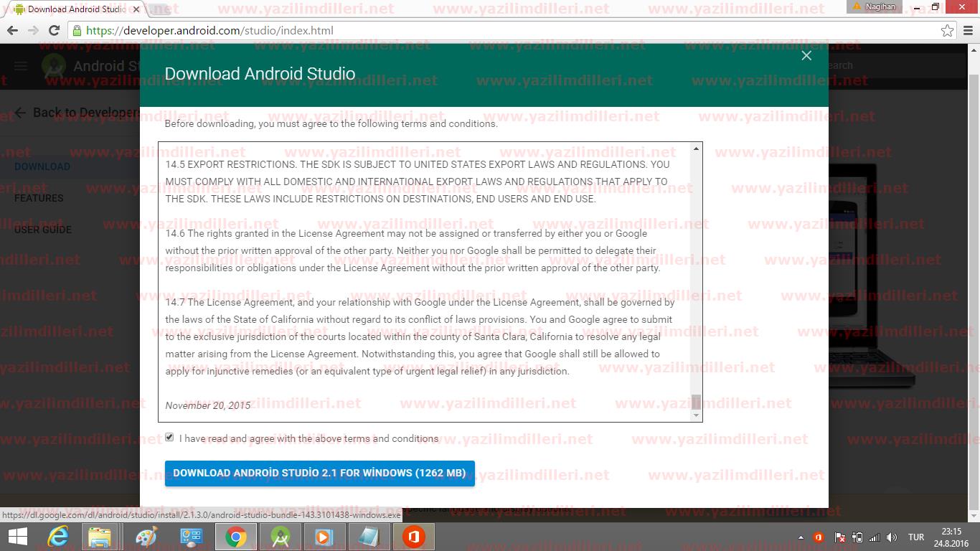Open the volume speaker tray icon
Screen dimensions: 980x551
click(x=892, y=537)
